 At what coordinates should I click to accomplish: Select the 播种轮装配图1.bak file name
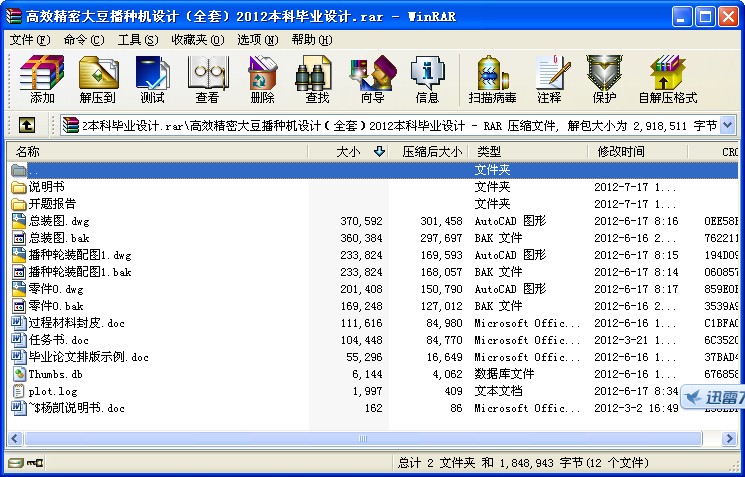(80, 272)
